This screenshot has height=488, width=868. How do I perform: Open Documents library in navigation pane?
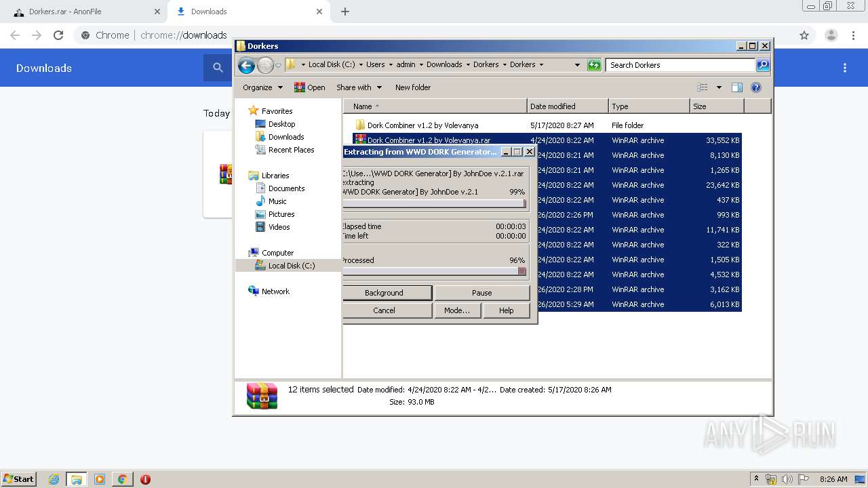click(x=280, y=188)
